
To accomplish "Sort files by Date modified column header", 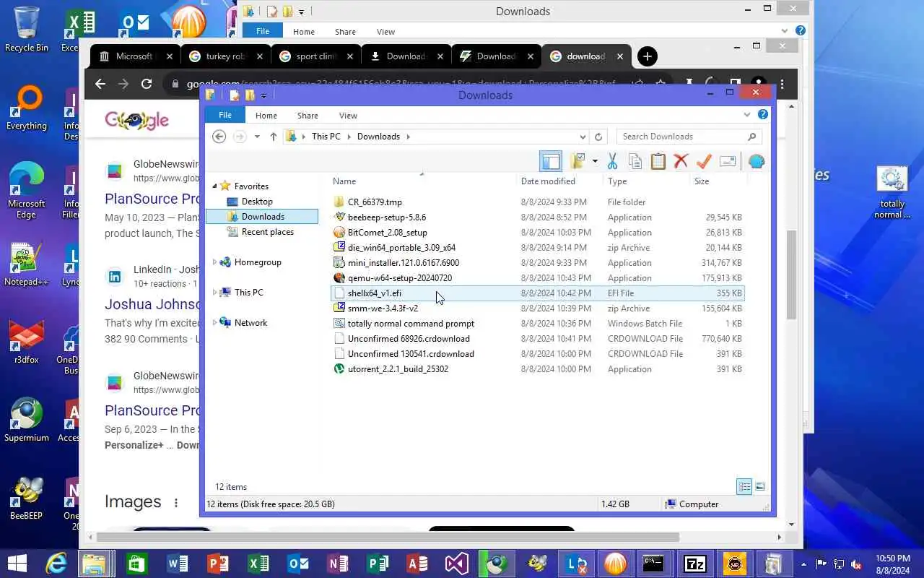I will [560, 181].
